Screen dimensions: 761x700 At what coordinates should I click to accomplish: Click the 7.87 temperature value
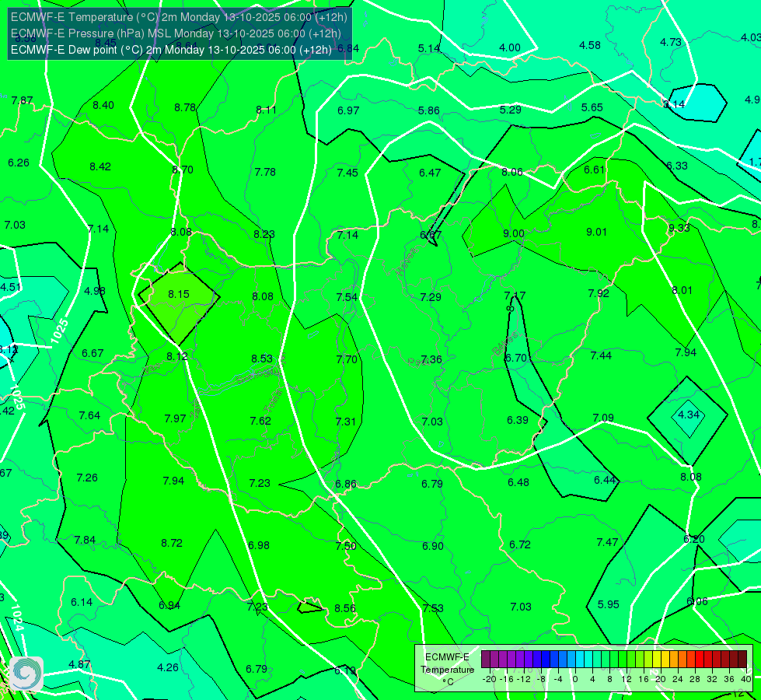pyautogui.click(x=23, y=100)
